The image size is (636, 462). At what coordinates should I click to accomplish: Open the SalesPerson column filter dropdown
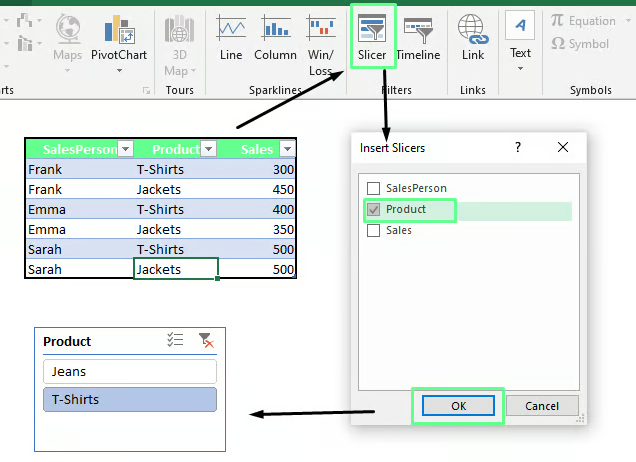point(125,149)
